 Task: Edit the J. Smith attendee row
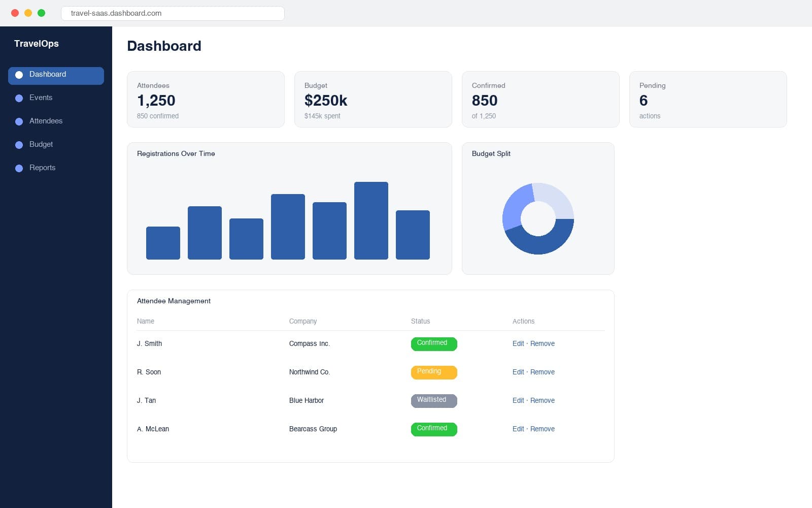tap(518, 343)
